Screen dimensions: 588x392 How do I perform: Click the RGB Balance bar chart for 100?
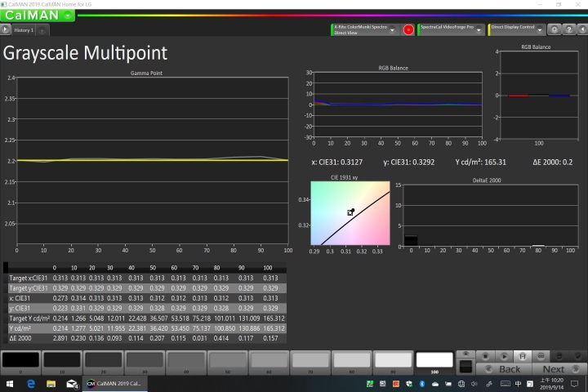pos(539,96)
